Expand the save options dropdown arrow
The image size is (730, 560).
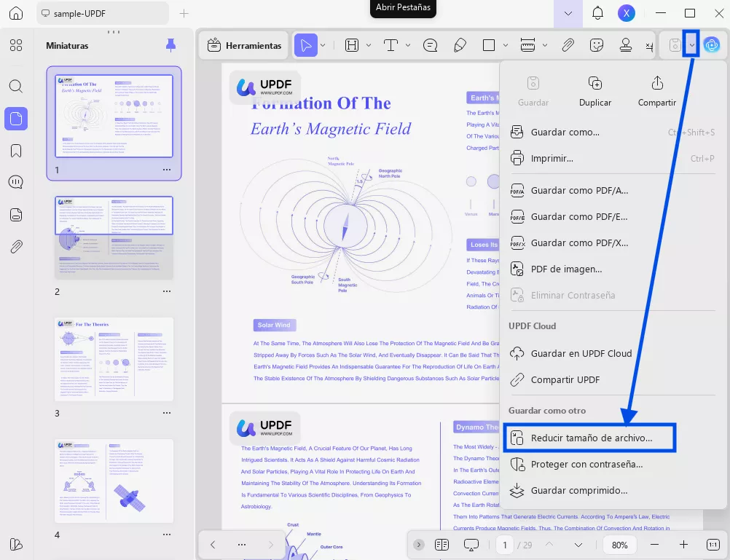point(691,45)
